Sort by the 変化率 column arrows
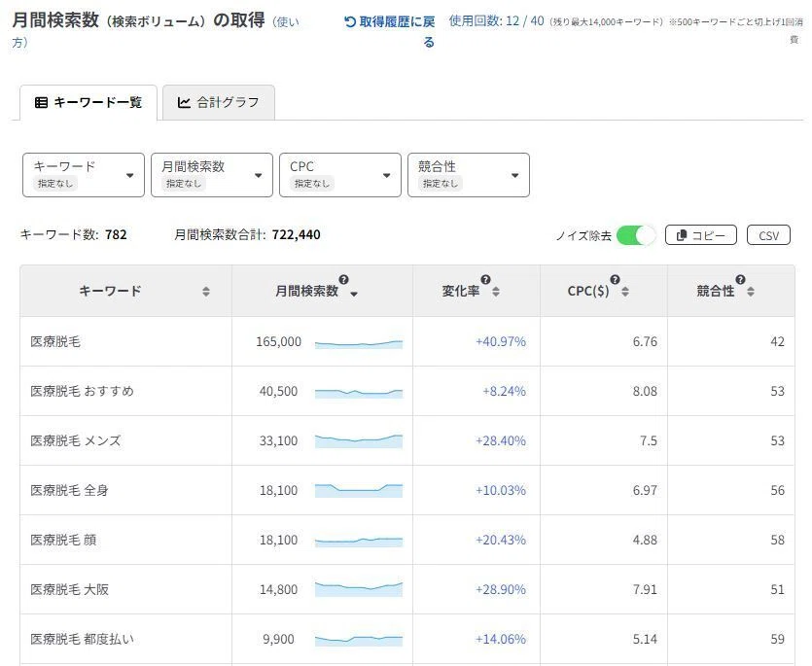This screenshot has width=812, height=666. coord(496,292)
